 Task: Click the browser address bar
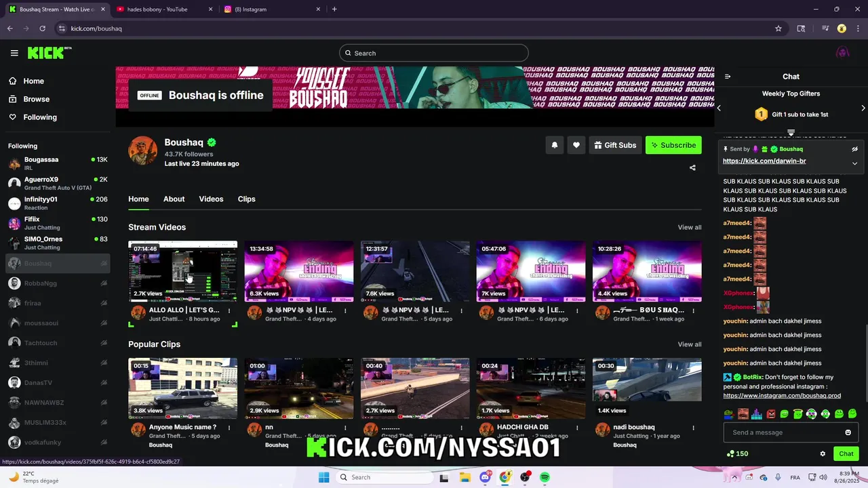420,28
